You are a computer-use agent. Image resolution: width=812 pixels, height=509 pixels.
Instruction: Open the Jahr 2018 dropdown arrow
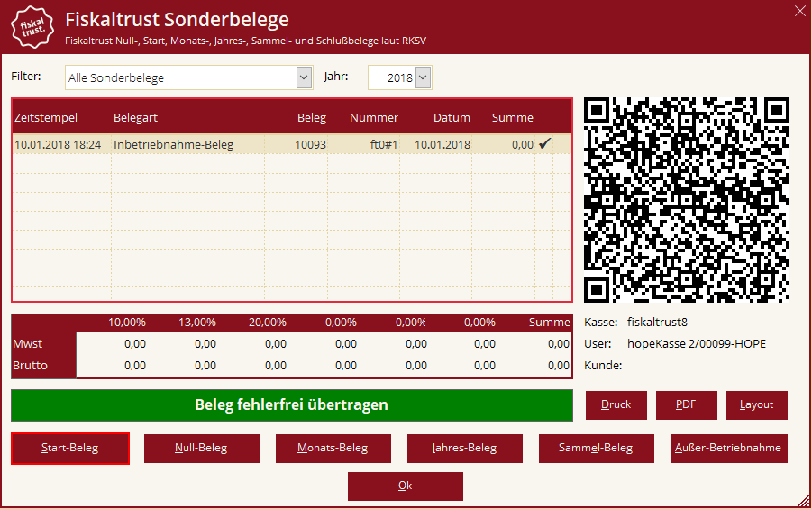(x=423, y=77)
